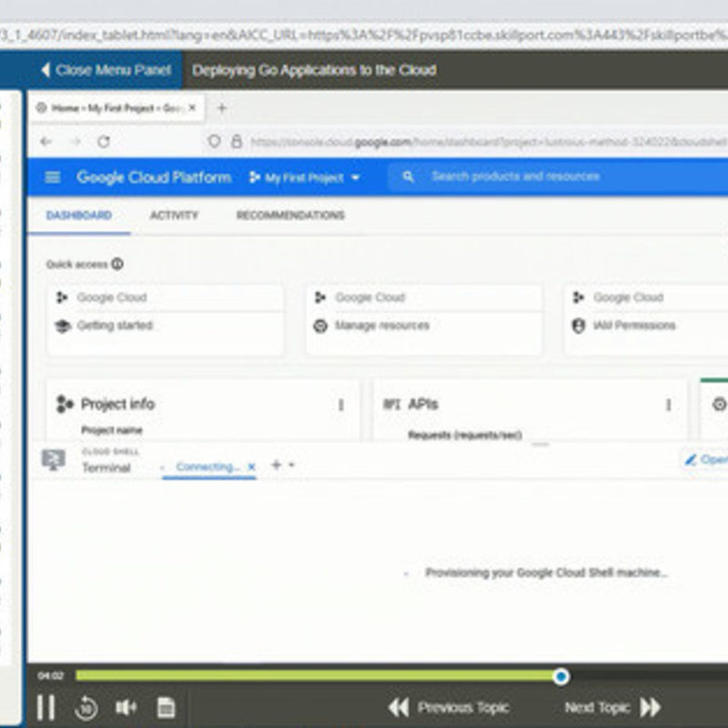Switch to the RECOMMENDATIONS tab
The image size is (728, 728).
(290, 216)
